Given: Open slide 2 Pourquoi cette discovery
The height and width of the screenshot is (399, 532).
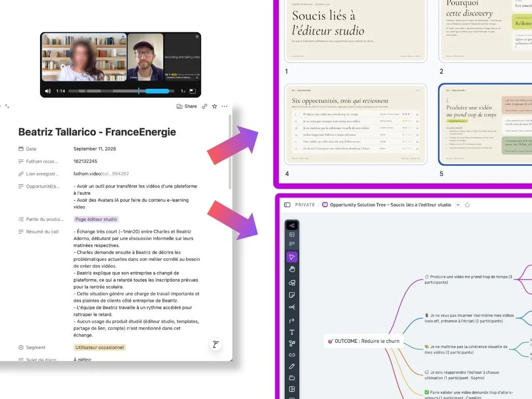Looking at the screenshot, I should (485, 31).
